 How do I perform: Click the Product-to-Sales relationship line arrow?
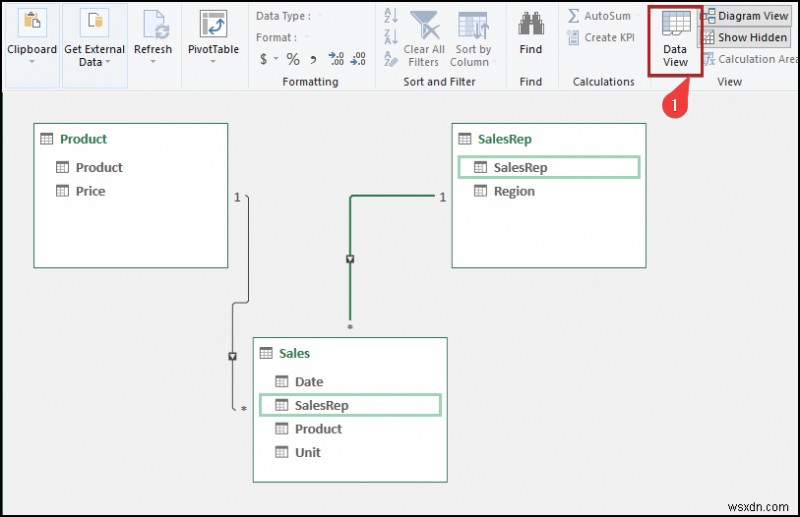[x=233, y=356]
